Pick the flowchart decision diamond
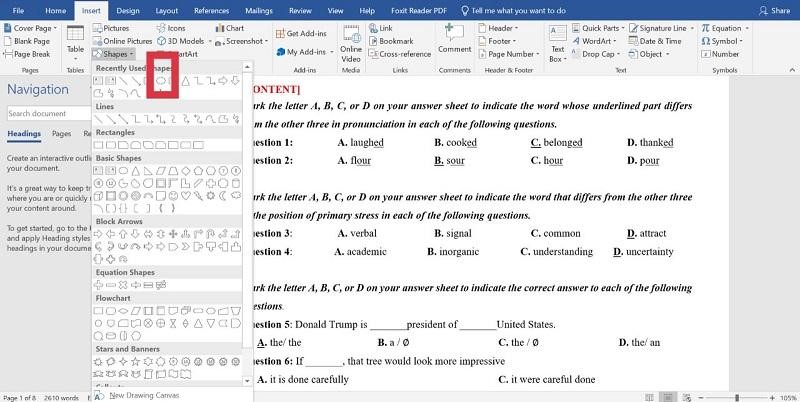 pyautogui.click(x=123, y=311)
